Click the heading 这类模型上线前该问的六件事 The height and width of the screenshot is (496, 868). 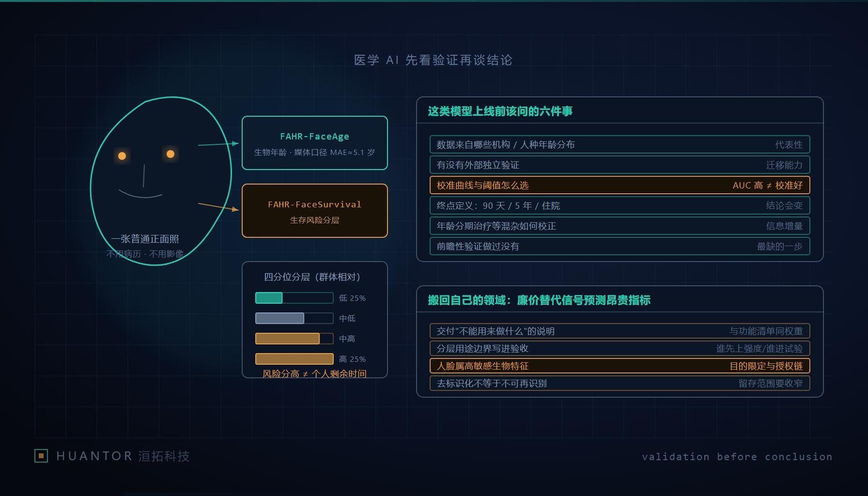point(500,111)
